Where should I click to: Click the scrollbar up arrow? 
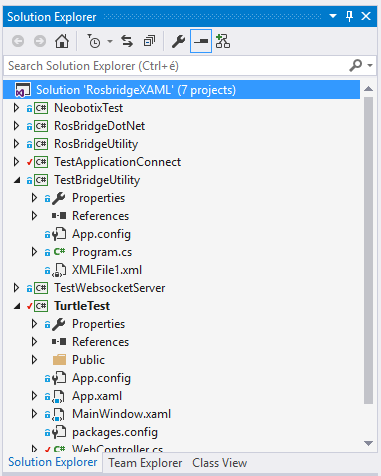(368, 89)
